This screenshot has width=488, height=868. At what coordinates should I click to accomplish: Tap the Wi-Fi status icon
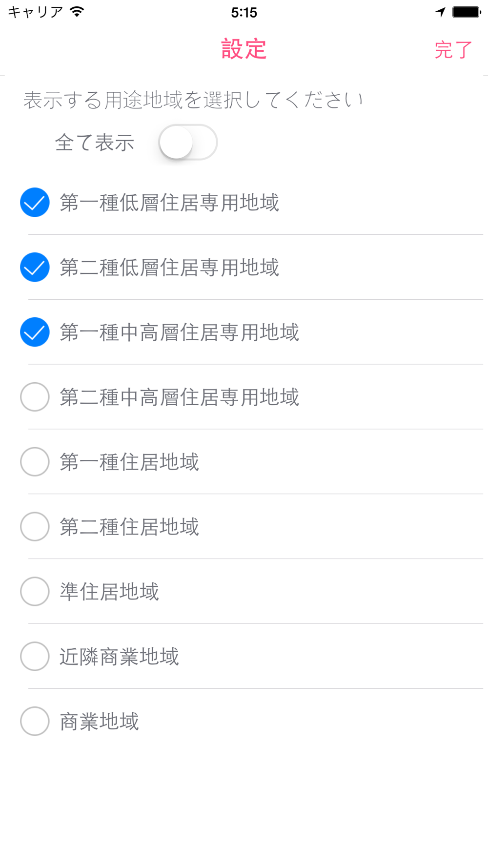[x=77, y=12]
